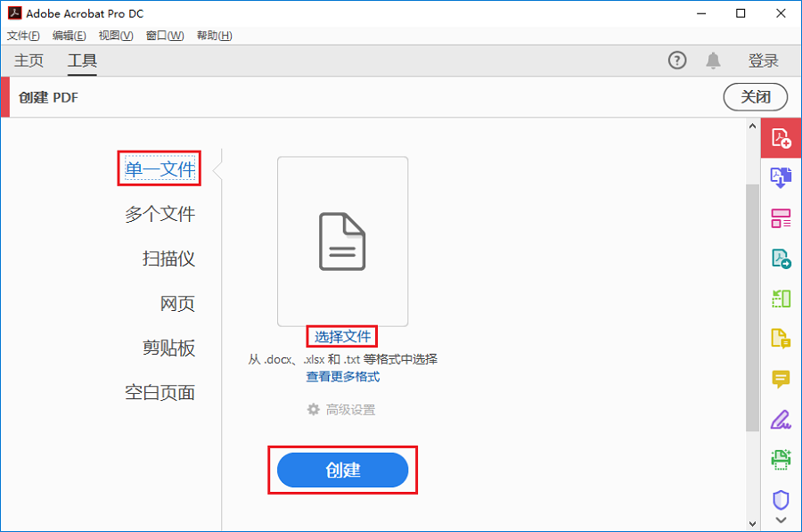
Task: Expand more tools chevron at sidebar bottom
Action: pos(781,520)
